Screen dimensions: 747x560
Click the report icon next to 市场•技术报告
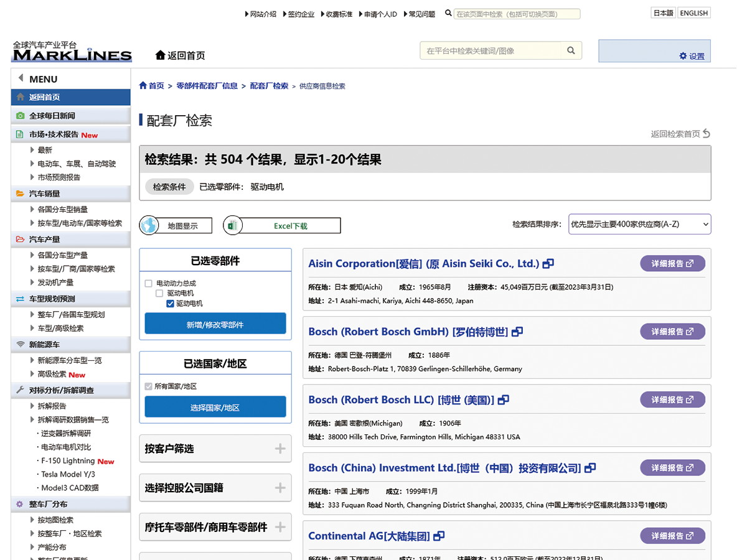pos(21,134)
